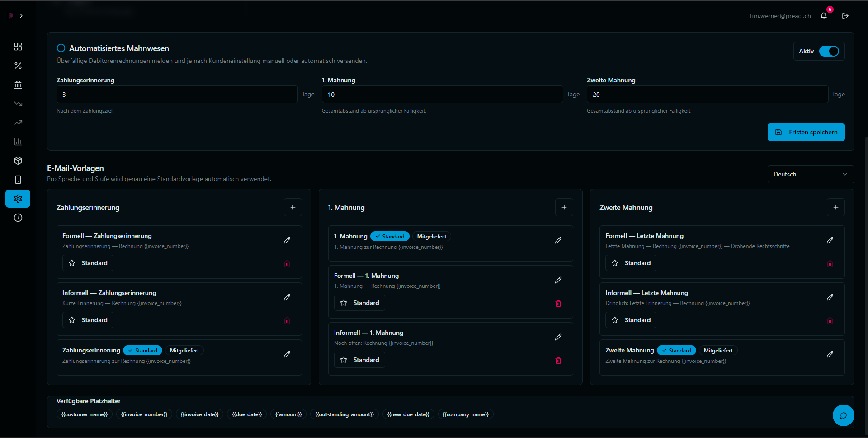This screenshot has height=438, width=868.
Task: Set Informell — Letzte Mahnung as Standard
Action: pos(631,320)
